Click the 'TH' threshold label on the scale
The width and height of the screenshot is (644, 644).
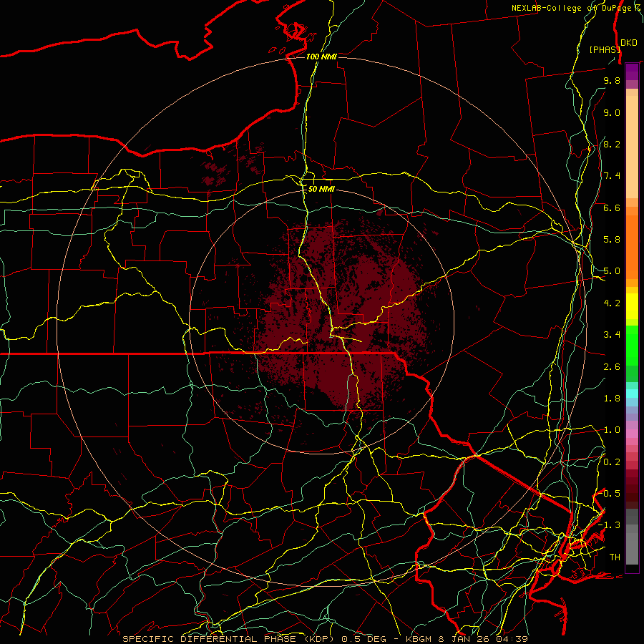(x=615, y=557)
